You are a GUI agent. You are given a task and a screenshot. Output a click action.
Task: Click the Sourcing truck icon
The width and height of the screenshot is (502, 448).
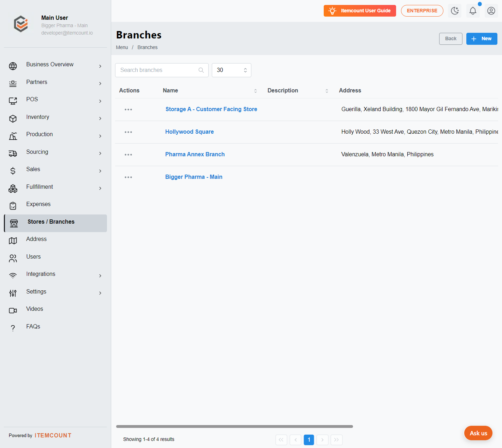tap(13, 153)
